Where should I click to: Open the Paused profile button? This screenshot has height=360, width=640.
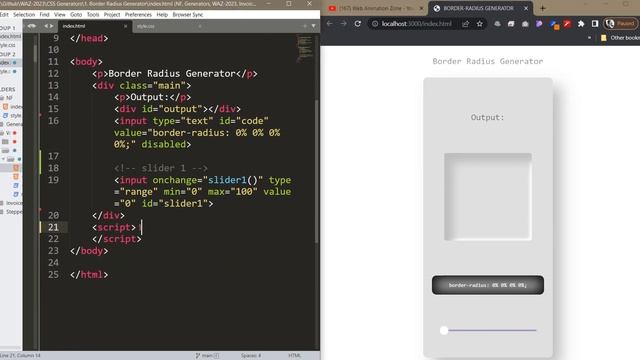coord(620,24)
